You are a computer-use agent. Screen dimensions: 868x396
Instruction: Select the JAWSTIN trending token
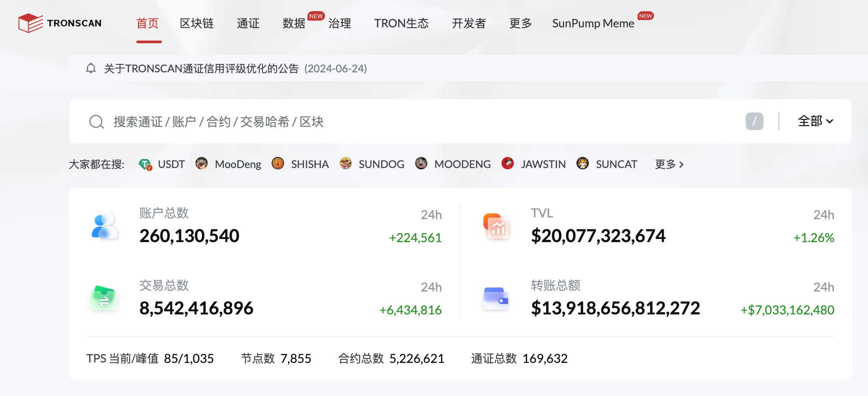tap(543, 164)
